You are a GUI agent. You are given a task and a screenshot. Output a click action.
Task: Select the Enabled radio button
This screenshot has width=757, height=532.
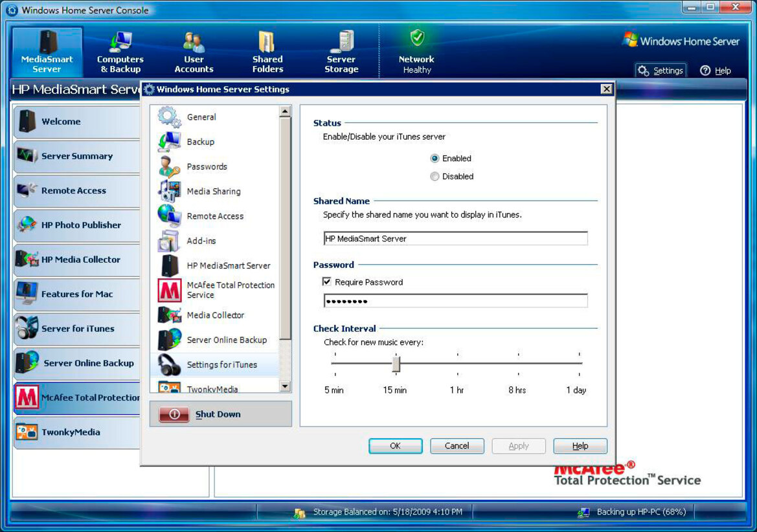[435, 158]
